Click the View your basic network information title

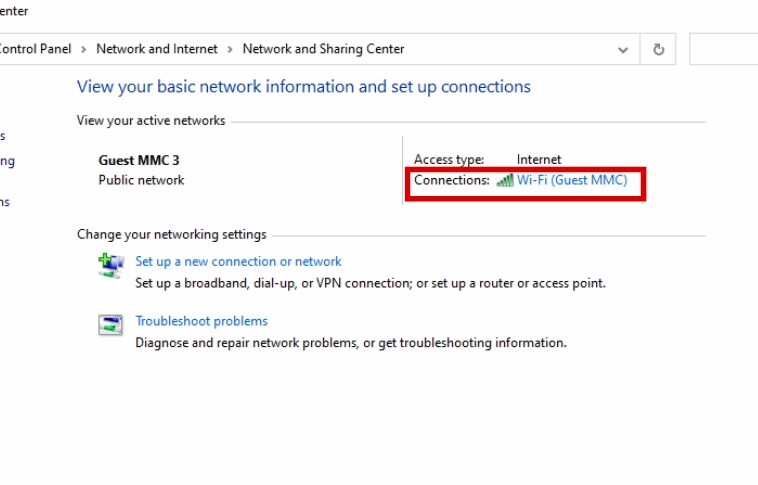[304, 87]
